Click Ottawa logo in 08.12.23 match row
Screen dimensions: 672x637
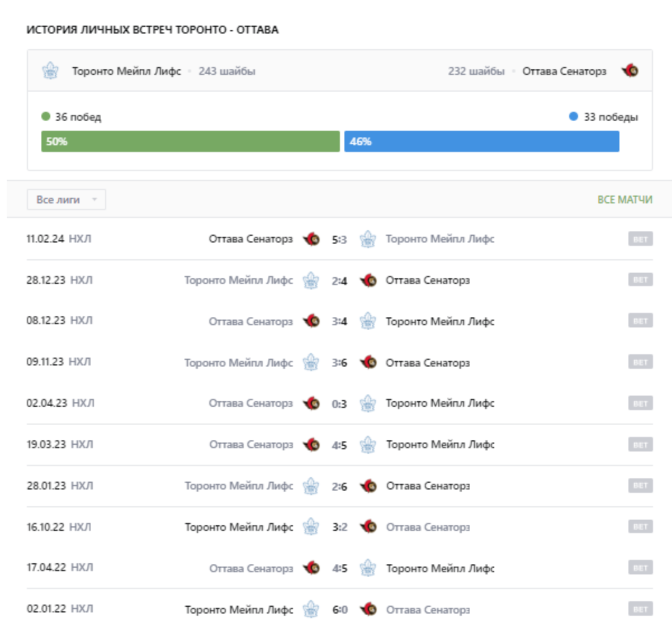click(x=311, y=321)
